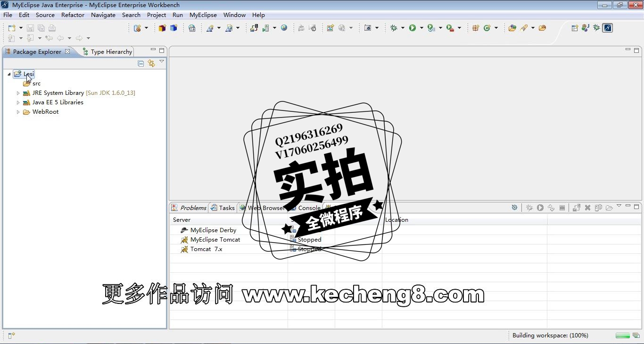Open the Help menu

tap(258, 15)
